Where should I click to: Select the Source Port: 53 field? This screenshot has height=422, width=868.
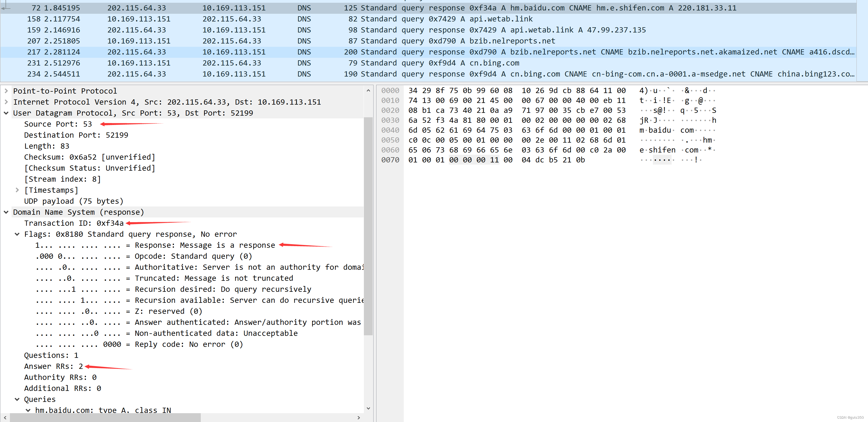click(58, 124)
